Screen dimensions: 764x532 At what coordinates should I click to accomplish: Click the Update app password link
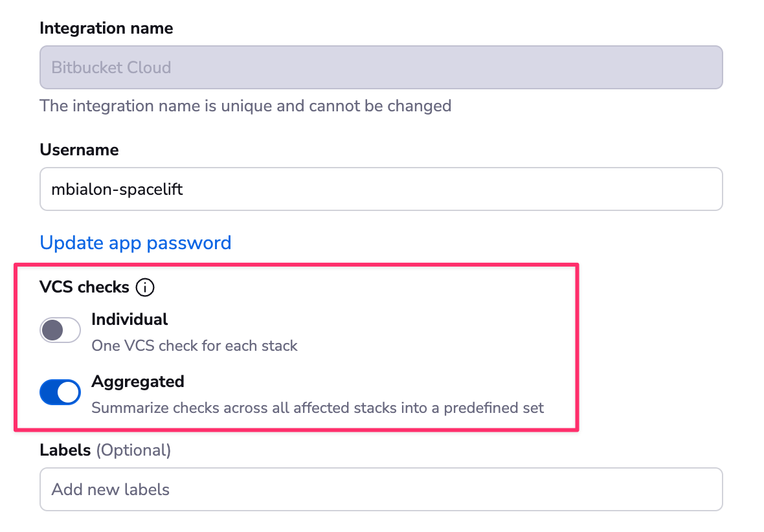[x=135, y=243]
